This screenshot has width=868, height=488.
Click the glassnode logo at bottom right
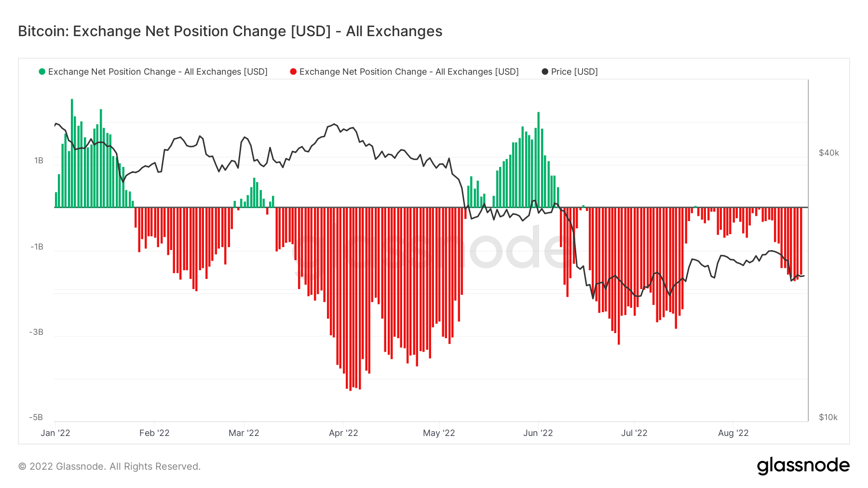pos(803,466)
